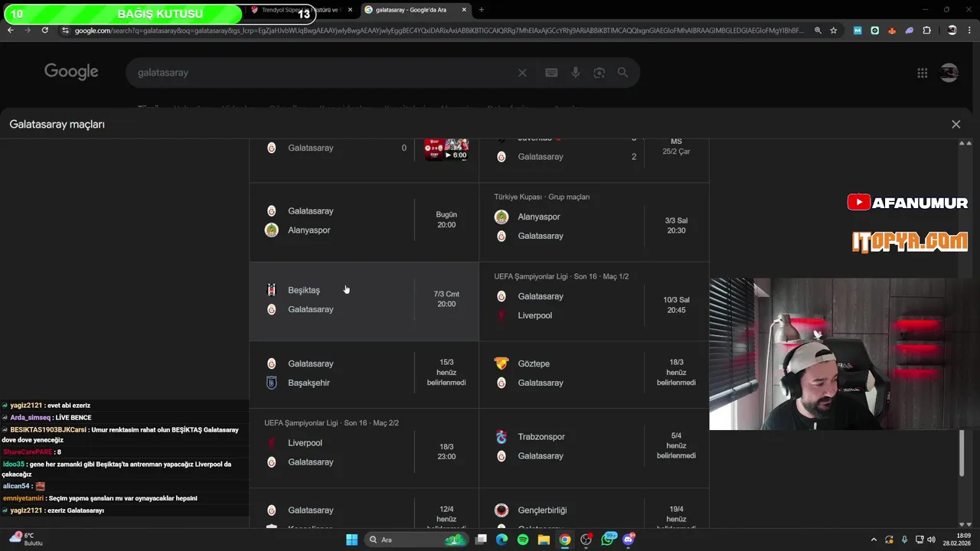Close the Galatasaray maçları panel
The width and height of the screenshot is (980, 551).
(x=955, y=124)
